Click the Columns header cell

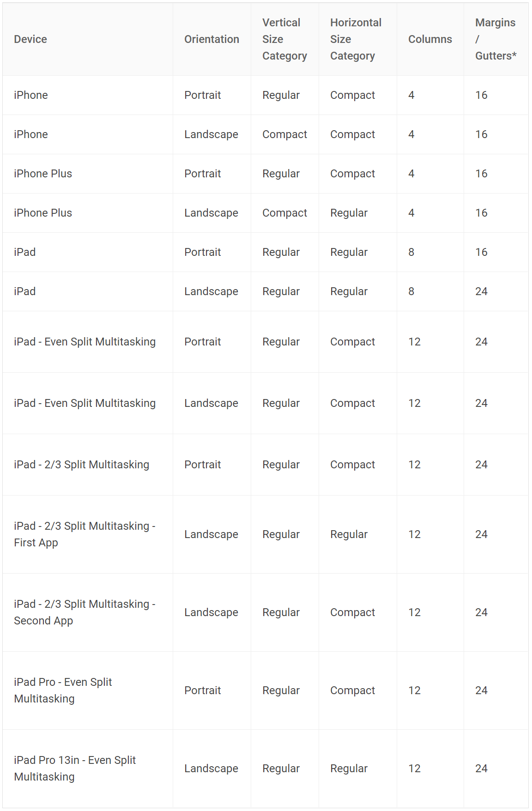tap(430, 39)
